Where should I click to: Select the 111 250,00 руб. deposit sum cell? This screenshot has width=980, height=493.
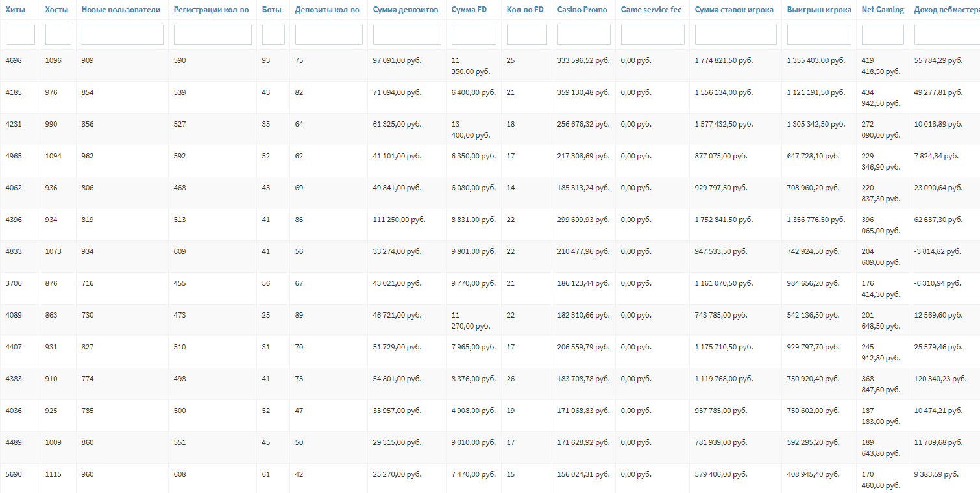pyautogui.click(x=399, y=220)
